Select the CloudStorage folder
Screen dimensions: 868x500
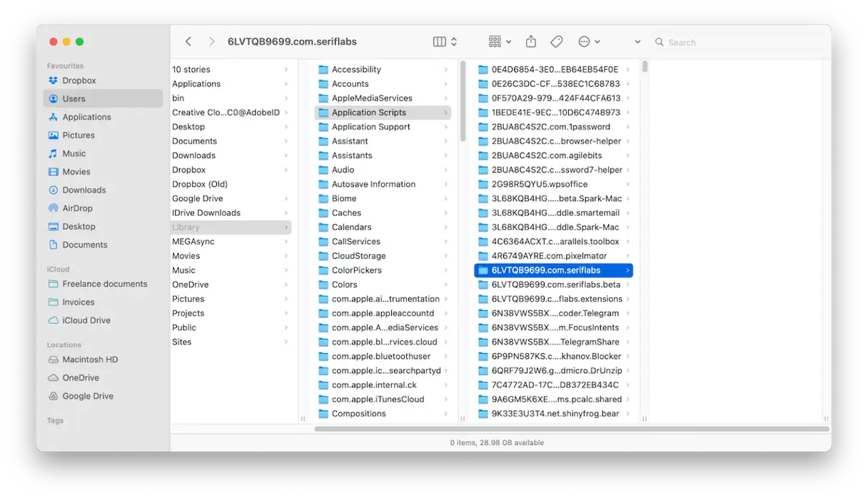pos(383,255)
